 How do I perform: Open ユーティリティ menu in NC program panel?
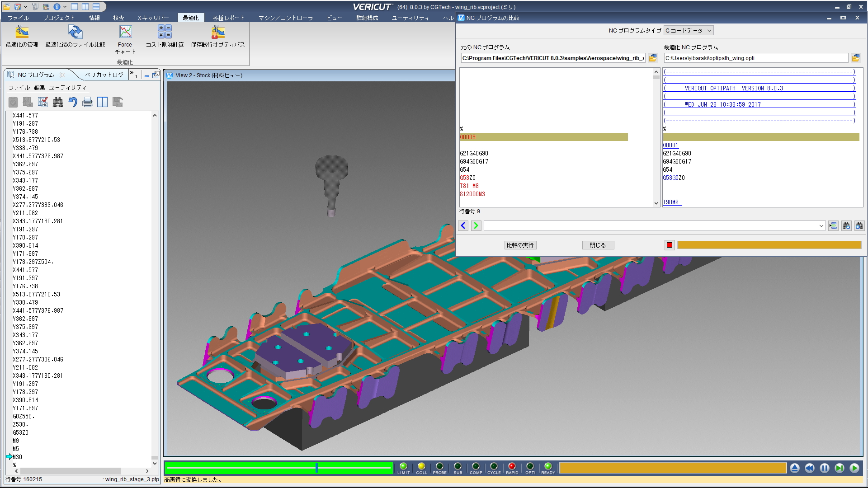pos(68,87)
